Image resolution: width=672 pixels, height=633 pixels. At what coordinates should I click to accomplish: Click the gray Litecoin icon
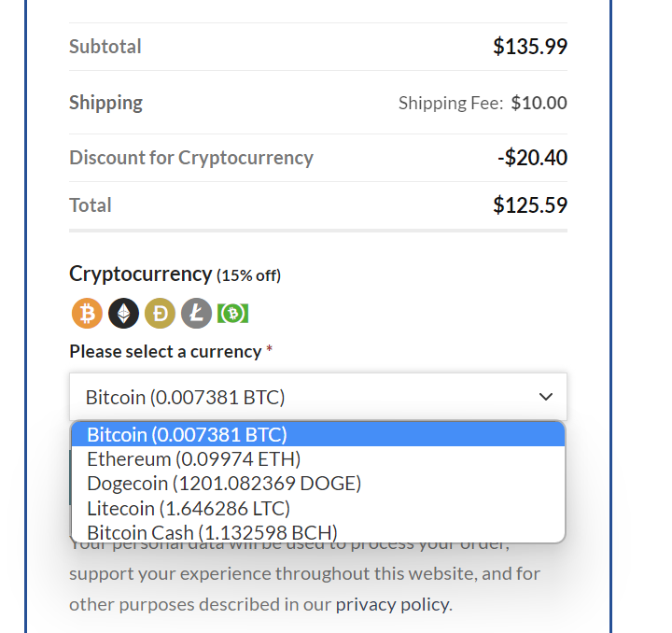pos(196,314)
